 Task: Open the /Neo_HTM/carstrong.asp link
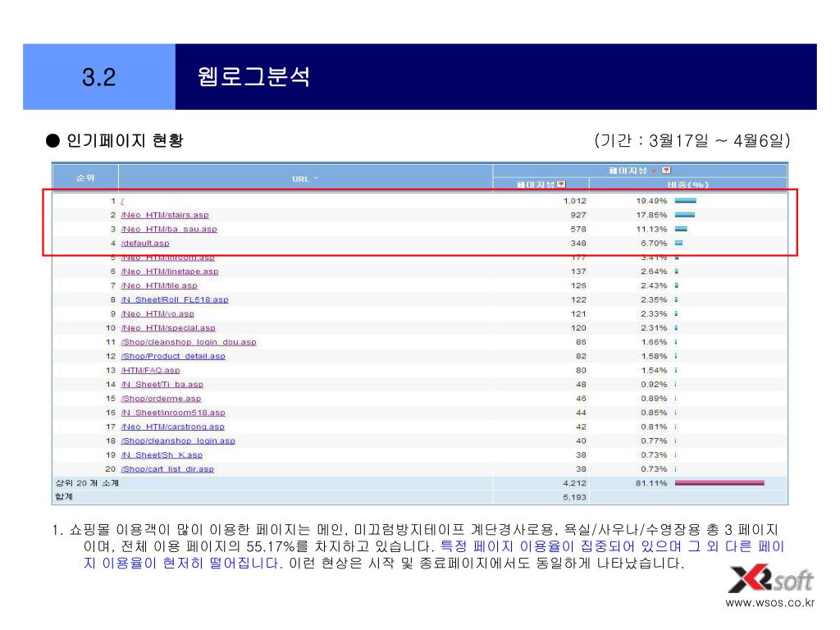point(172,427)
